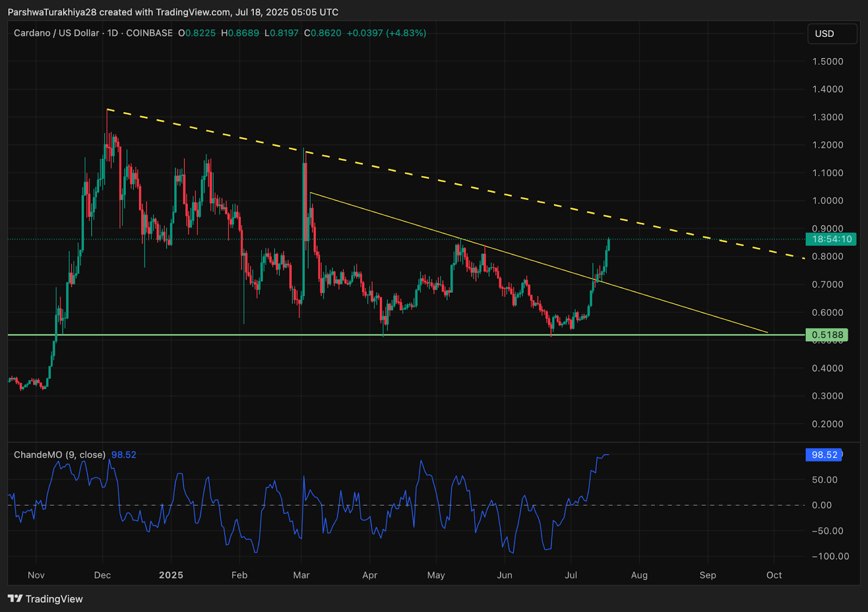Click the latest green candle near 0.86
Image resolution: width=868 pixels, height=612 pixels.
(609, 244)
